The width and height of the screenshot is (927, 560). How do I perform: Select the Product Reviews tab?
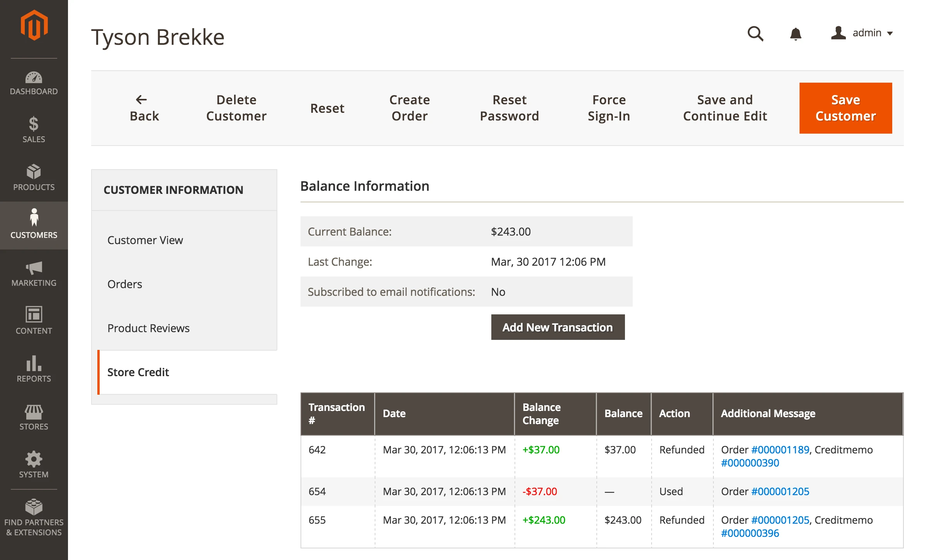click(x=148, y=328)
